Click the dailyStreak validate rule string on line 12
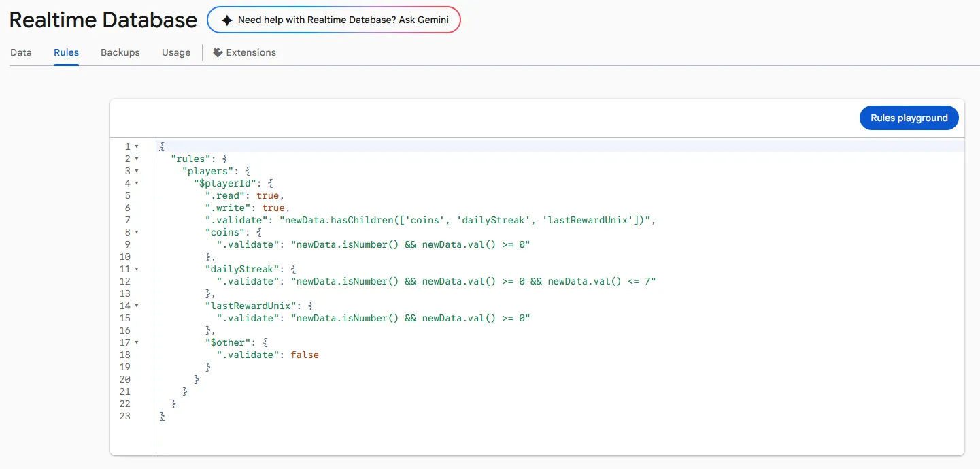980x469 pixels. tap(473, 281)
